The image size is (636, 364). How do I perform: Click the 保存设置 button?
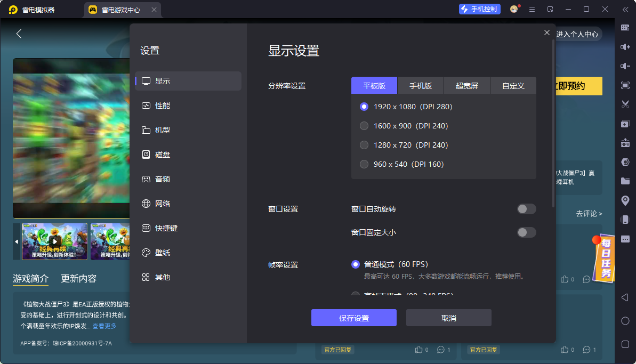pos(353,318)
